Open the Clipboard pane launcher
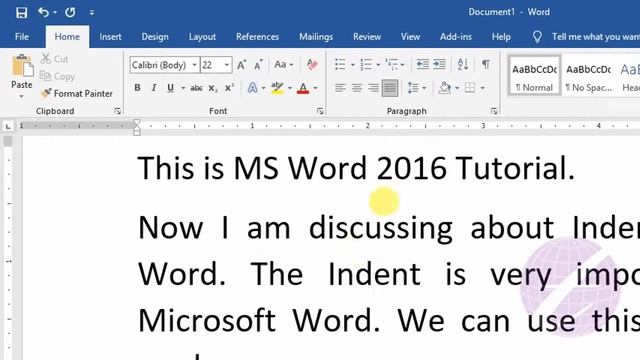 coord(118,111)
